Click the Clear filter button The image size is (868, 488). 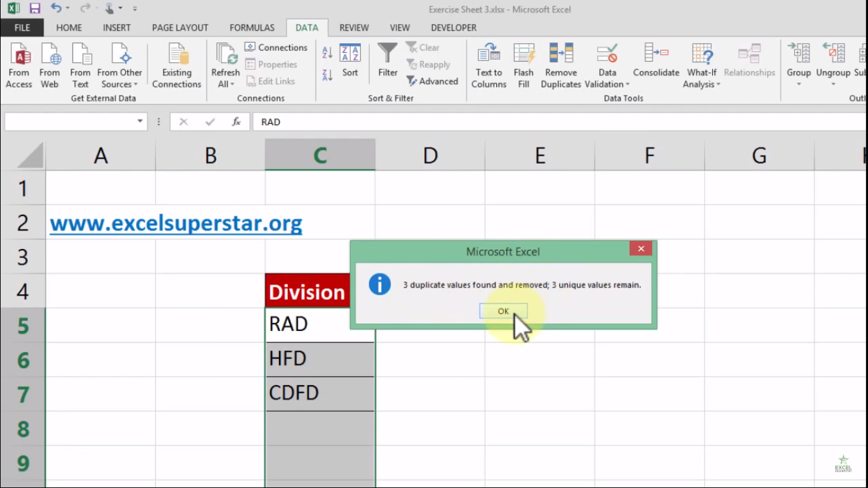point(423,48)
